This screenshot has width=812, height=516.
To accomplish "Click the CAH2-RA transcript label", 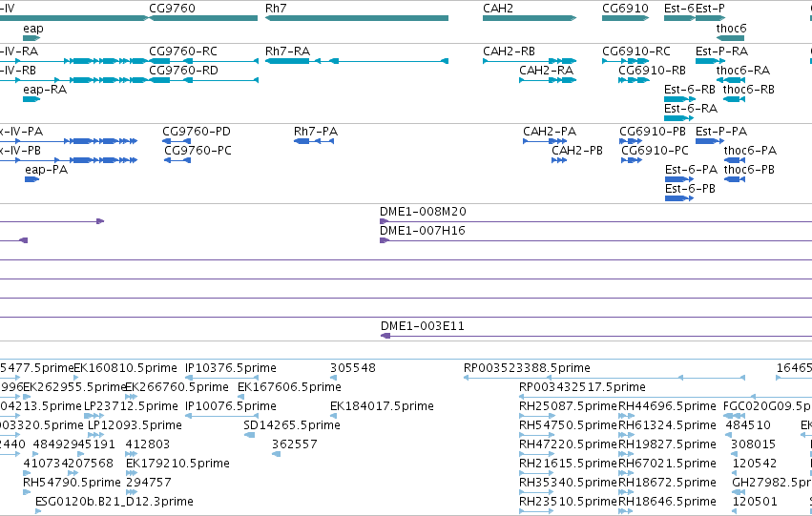I will 546,71.
